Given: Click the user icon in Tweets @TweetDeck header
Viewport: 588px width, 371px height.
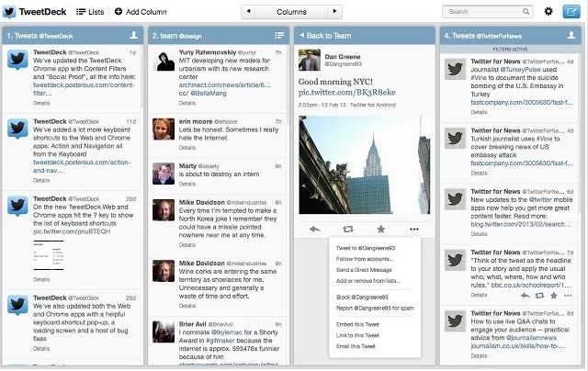Looking at the screenshot, I should tap(133, 36).
